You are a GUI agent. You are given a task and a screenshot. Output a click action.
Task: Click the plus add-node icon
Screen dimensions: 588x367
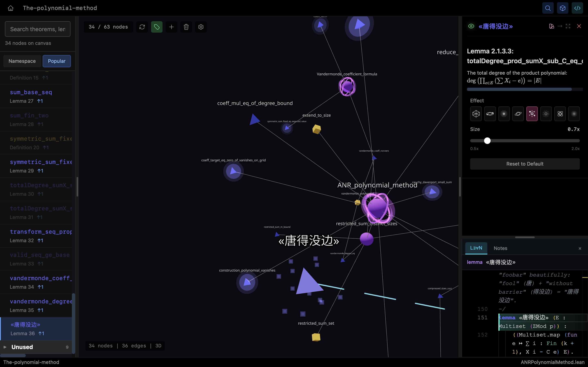pos(171,27)
